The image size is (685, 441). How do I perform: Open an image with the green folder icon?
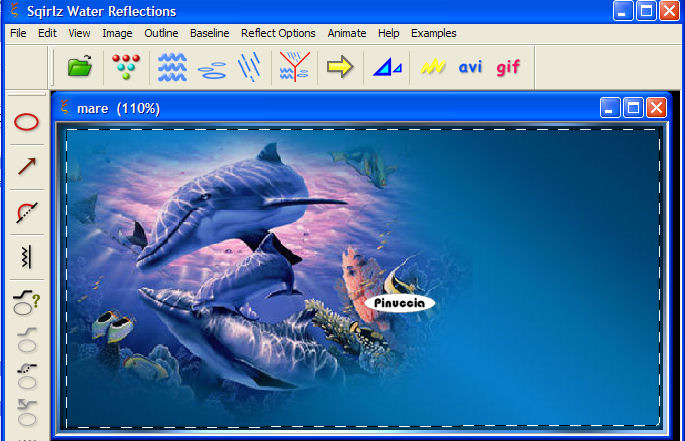point(80,67)
